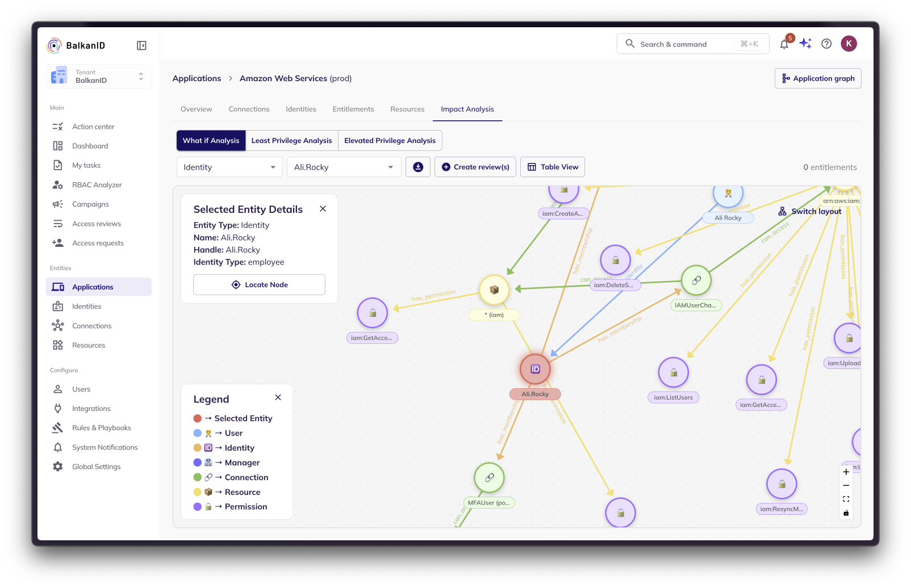Fit graph to screen icon
Image resolution: width=911 pixels, height=588 pixels.
846,499
